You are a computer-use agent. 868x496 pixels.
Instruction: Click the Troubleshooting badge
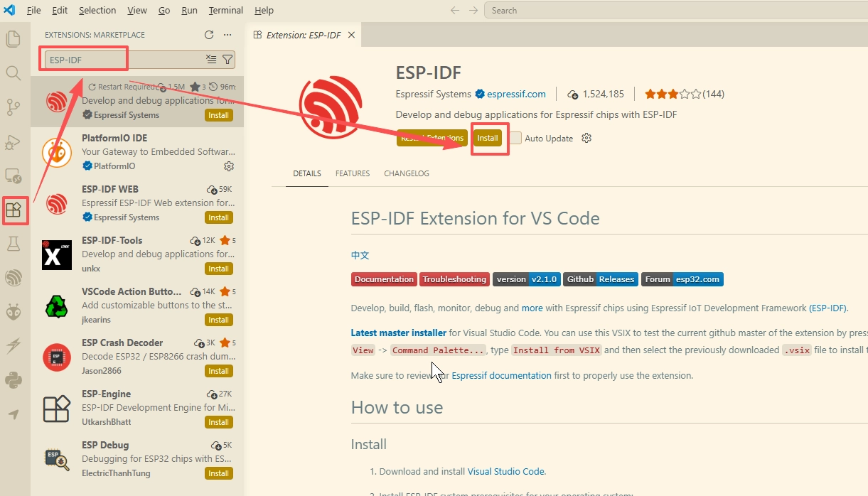[x=454, y=279]
